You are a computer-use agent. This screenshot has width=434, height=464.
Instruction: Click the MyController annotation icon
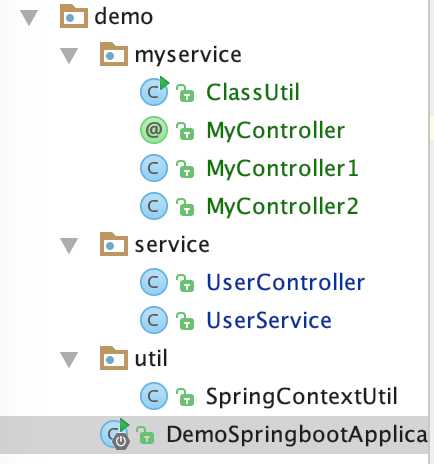[154, 130]
